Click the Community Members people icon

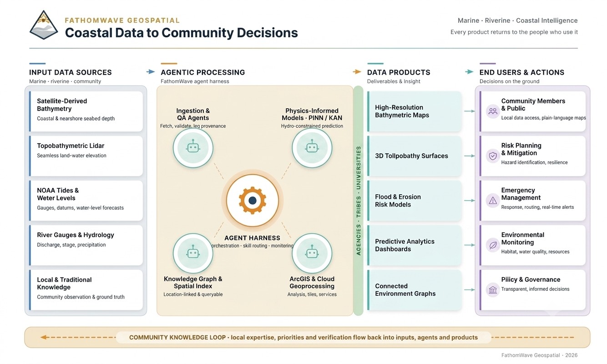492,111
